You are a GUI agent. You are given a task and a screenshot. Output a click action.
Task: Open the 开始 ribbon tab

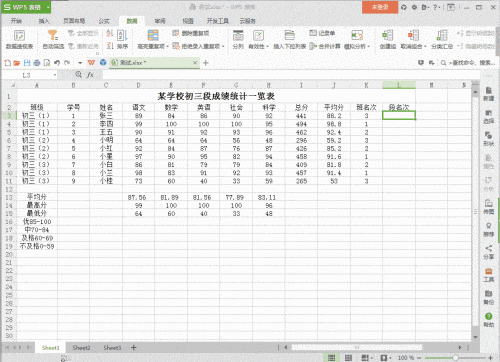(16, 21)
